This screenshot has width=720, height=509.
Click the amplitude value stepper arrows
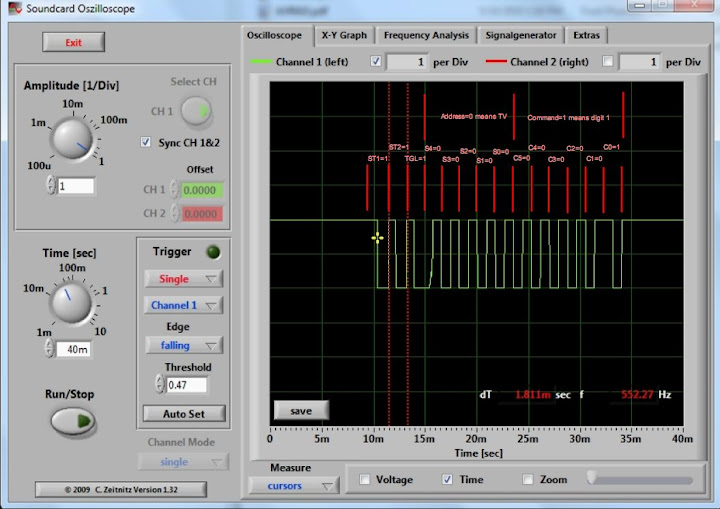point(51,186)
